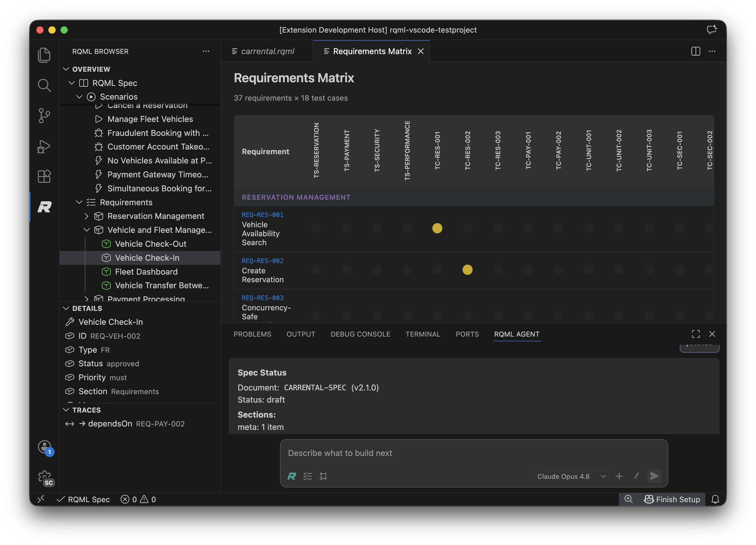This screenshot has height=545, width=756.
Task: Open the carrental.rqml editor tab
Action: [267, 51]
